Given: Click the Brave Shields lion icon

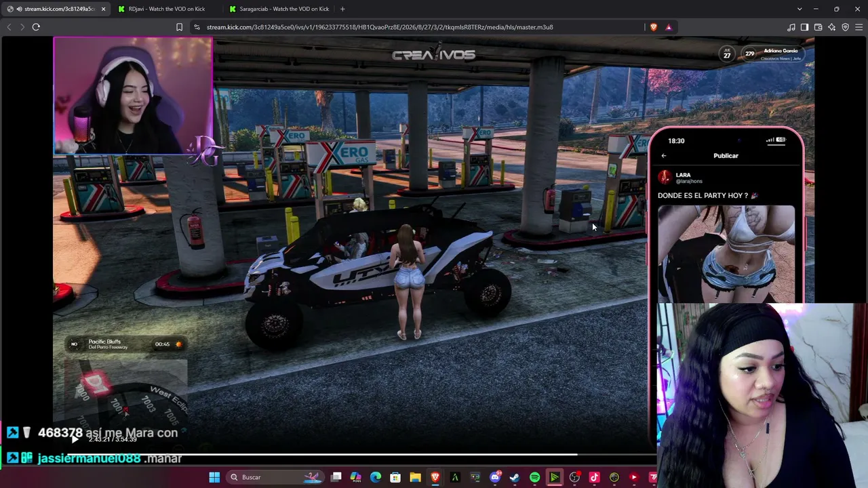Looking at the screenshot, I should (x=654, y=27).
